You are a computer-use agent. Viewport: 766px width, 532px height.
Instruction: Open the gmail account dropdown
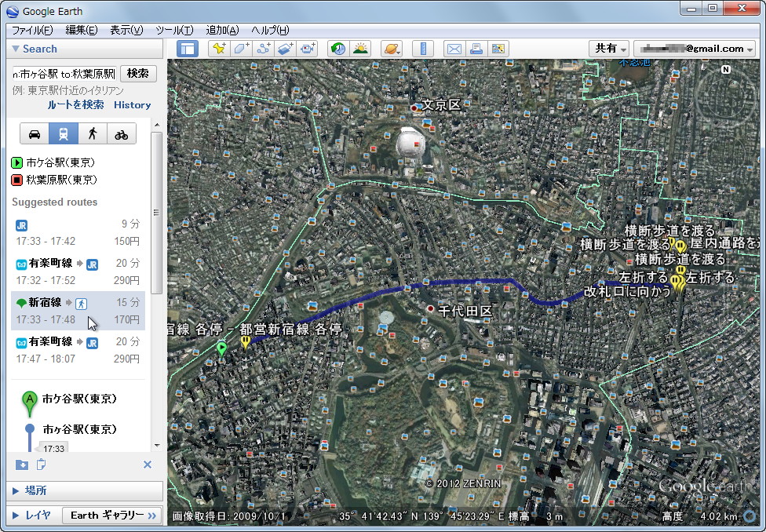pos(694,49)
